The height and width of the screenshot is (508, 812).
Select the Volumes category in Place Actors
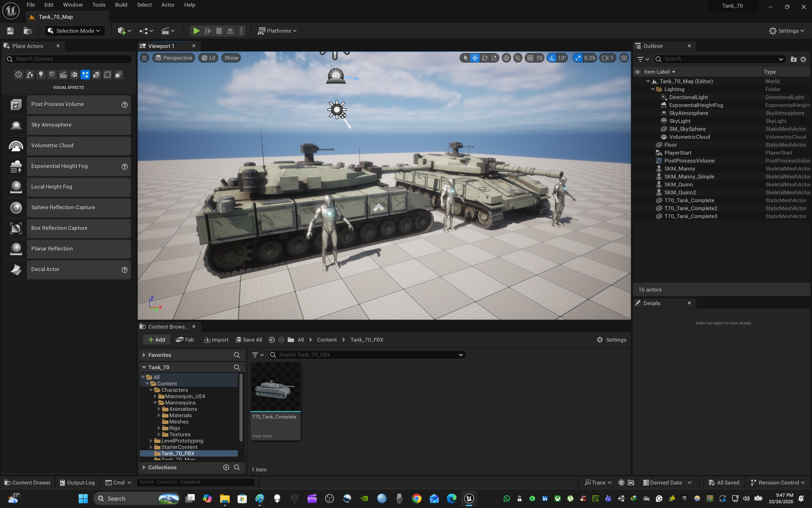point(108,75)
